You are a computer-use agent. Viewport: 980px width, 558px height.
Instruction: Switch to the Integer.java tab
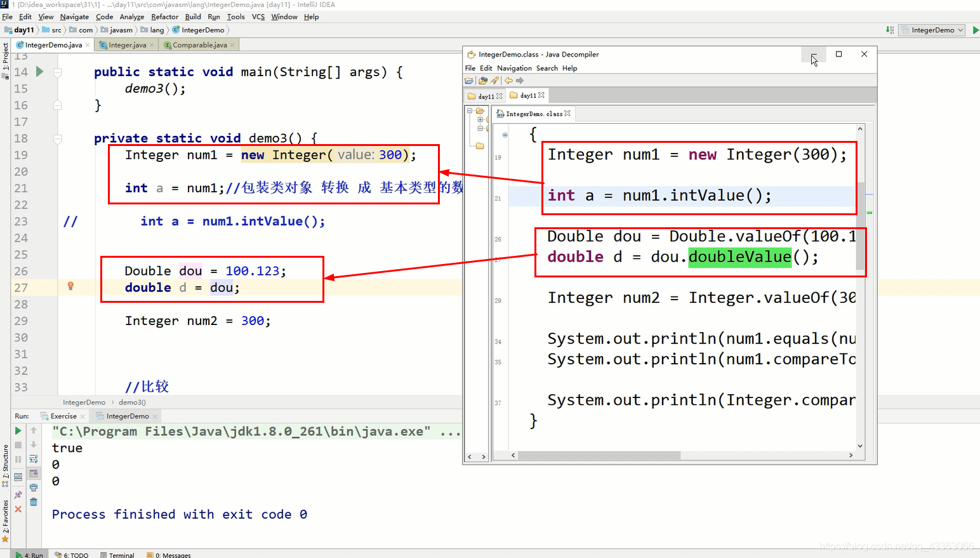point(126,45)
